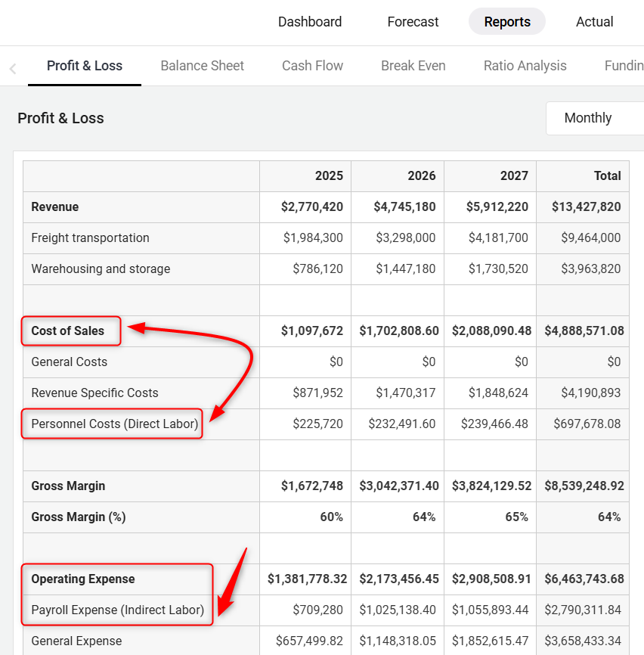644x655 pixels.
Task: Switch to the Ratio Analysis tab
Action: tap(525, 66)
